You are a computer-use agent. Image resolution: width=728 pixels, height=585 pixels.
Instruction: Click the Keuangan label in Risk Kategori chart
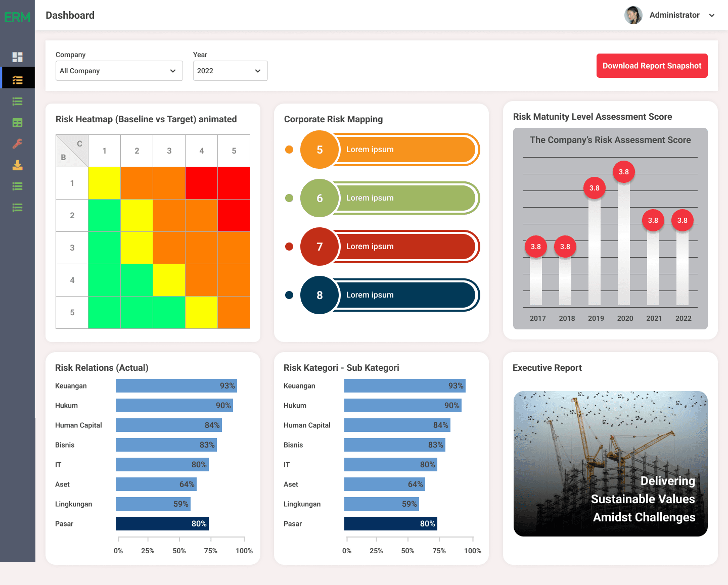point(299,386)
